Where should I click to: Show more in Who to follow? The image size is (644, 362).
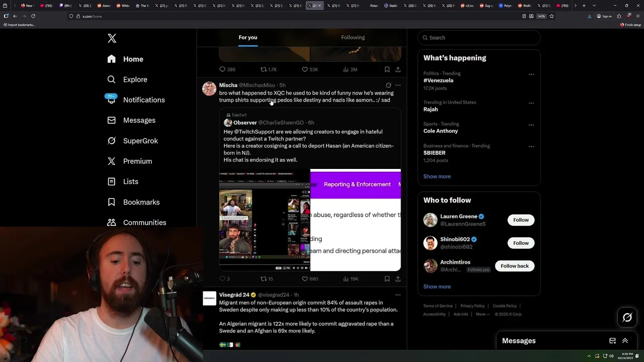[437, 287]
